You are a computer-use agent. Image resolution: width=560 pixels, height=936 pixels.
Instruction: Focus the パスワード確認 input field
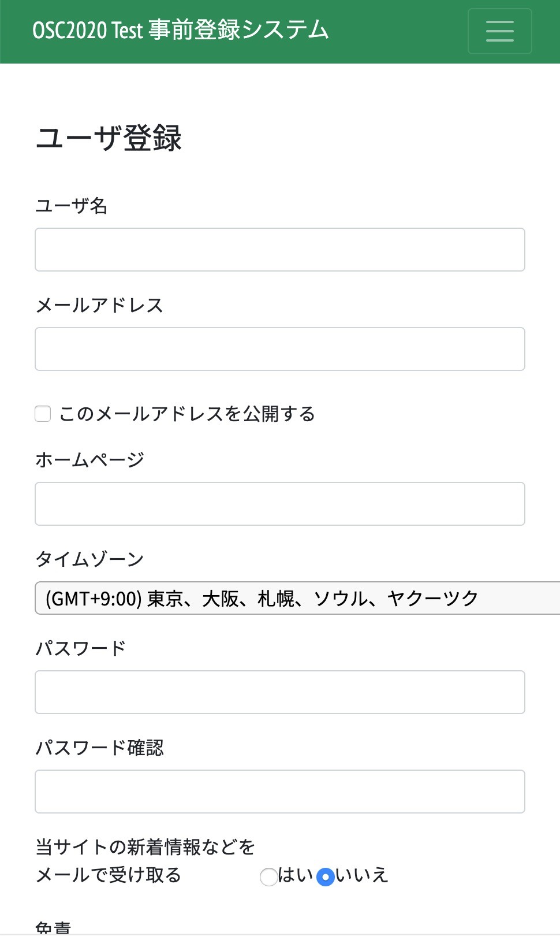point(279,792)
